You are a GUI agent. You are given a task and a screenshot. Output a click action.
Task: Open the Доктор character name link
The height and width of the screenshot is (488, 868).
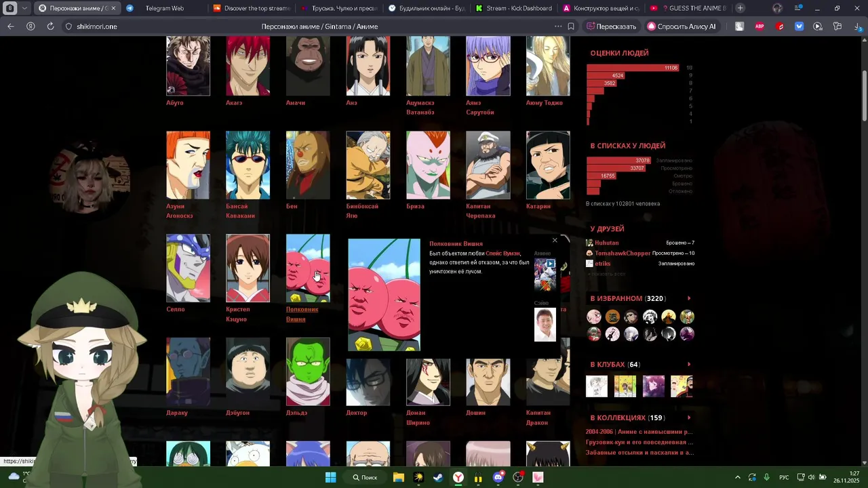[357, 413]
